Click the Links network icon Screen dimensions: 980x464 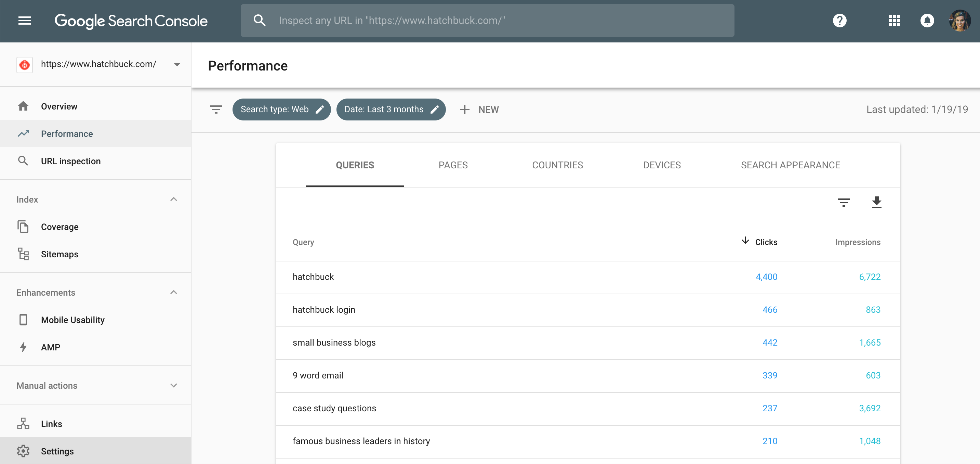pos(23,424)
